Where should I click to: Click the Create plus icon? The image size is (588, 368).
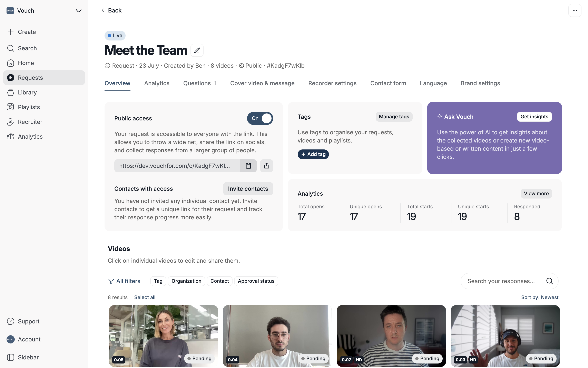coord(10,32)
